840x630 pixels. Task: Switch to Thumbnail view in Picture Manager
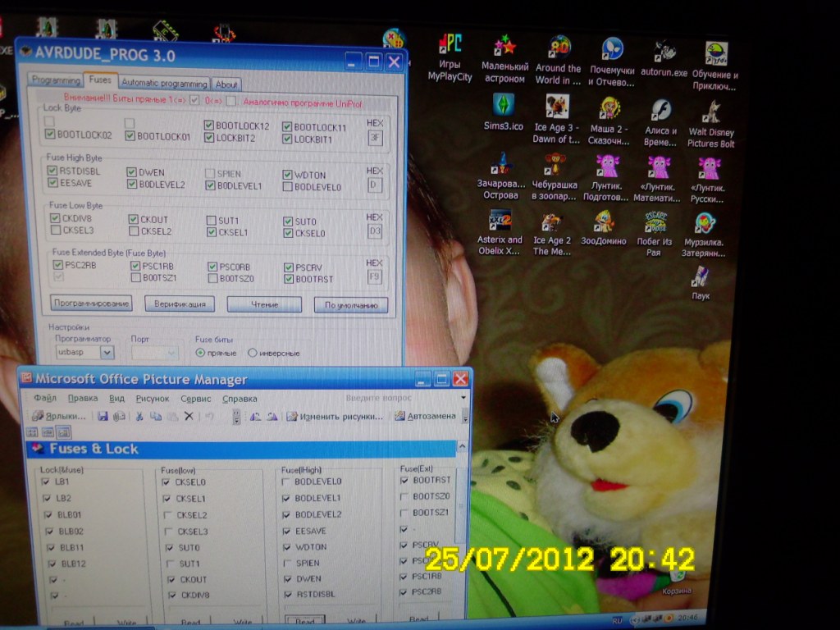32,432
